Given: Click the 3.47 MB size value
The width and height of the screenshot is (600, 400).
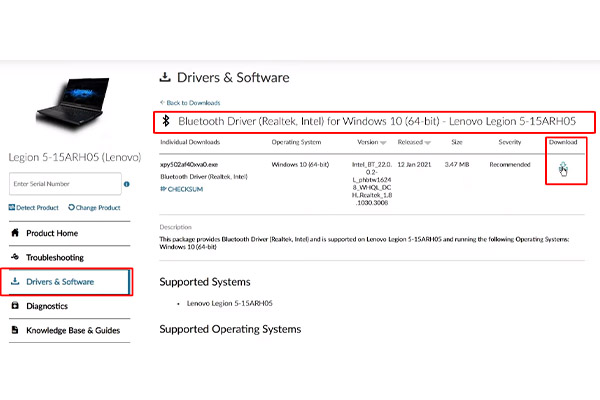Looking at the screenshot, I should pos(457,165).
